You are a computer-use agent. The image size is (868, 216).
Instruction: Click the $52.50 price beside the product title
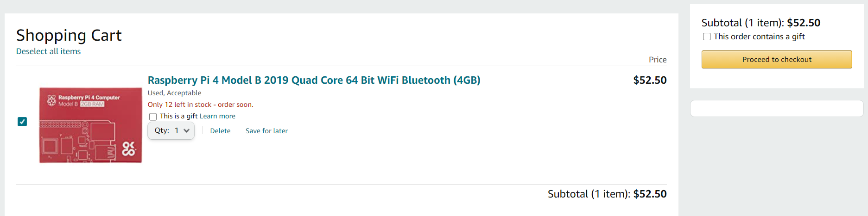click(650, 80)
